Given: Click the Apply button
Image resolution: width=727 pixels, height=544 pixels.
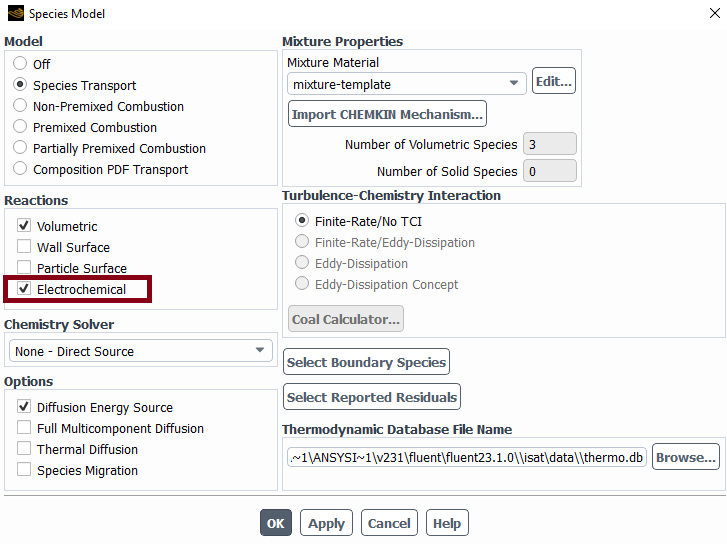Looking at the screenshot, I should (326, 523).
